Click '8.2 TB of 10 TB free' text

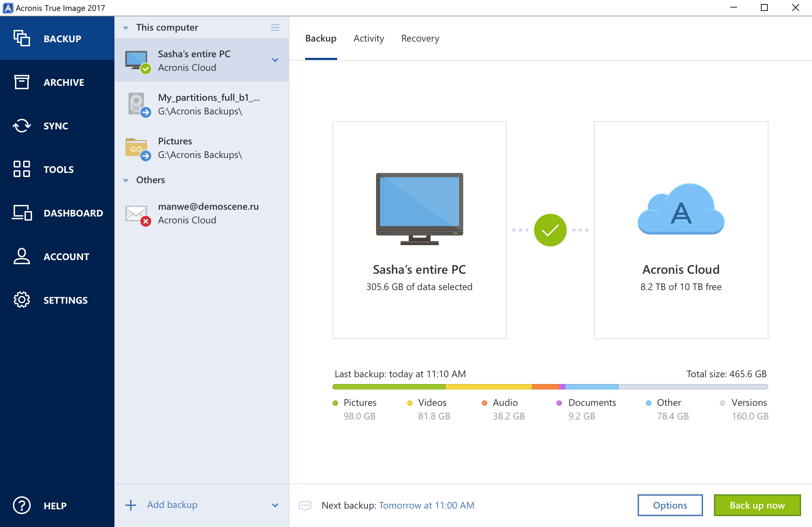(681, 287)
